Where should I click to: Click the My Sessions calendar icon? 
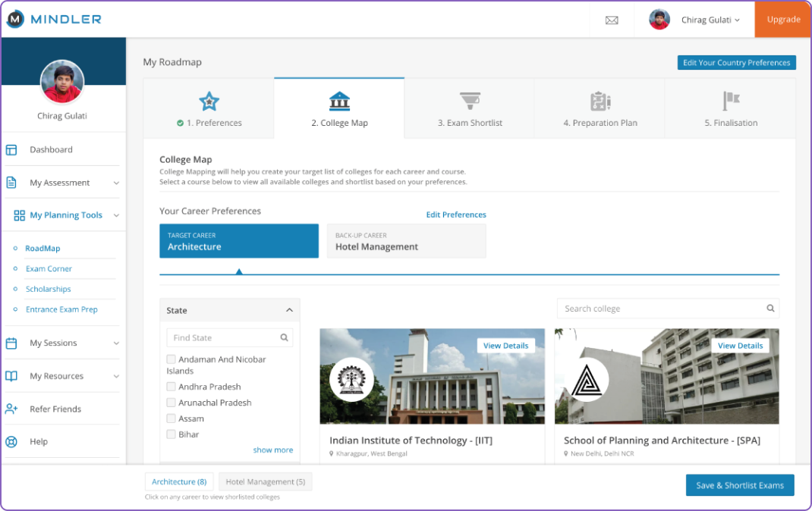[11, 343]
